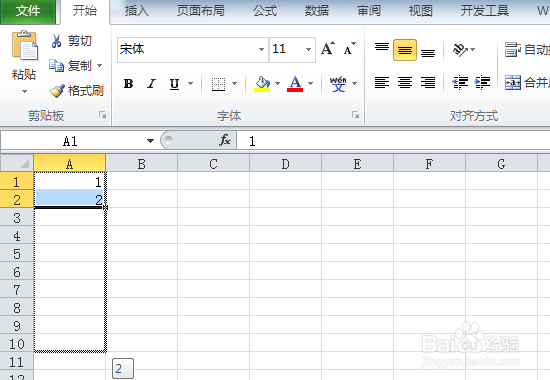This screenshot has height=380, width=550.
Task: Switch to the 数据 Data tab
Action: [317, 11]
